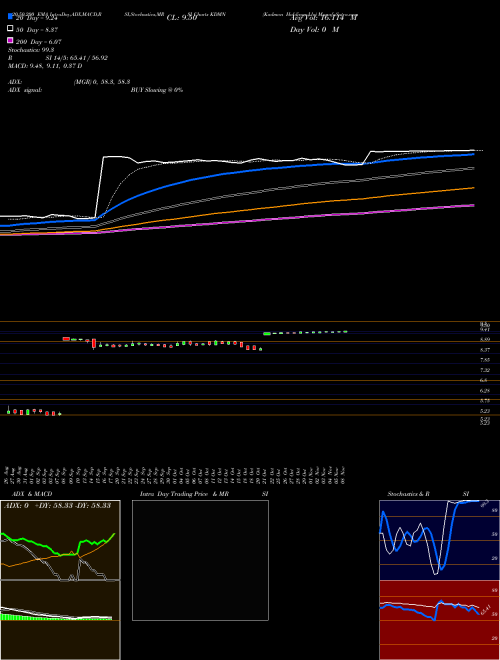Viewport: 500px width, 660px height.
Task: Click the MACD 9.48, 9.11, 0.37 D line
Action: [45, 66]
